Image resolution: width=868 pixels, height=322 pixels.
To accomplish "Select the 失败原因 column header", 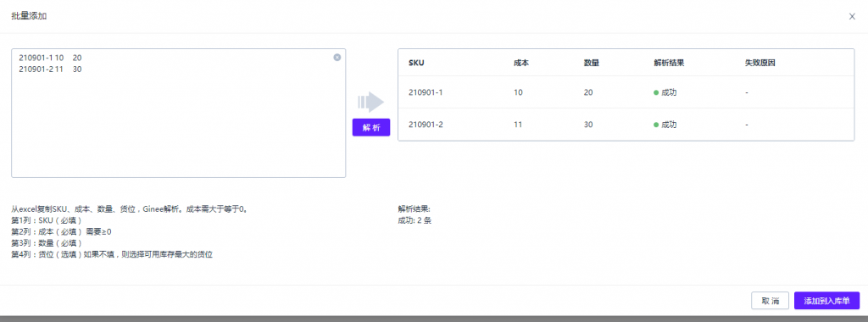I will [760, 63].
